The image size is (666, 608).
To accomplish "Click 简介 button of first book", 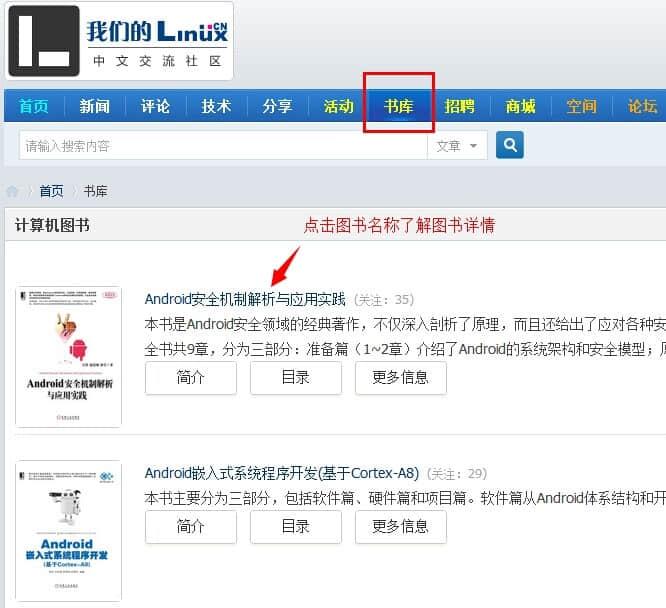I will pos(191,378).
